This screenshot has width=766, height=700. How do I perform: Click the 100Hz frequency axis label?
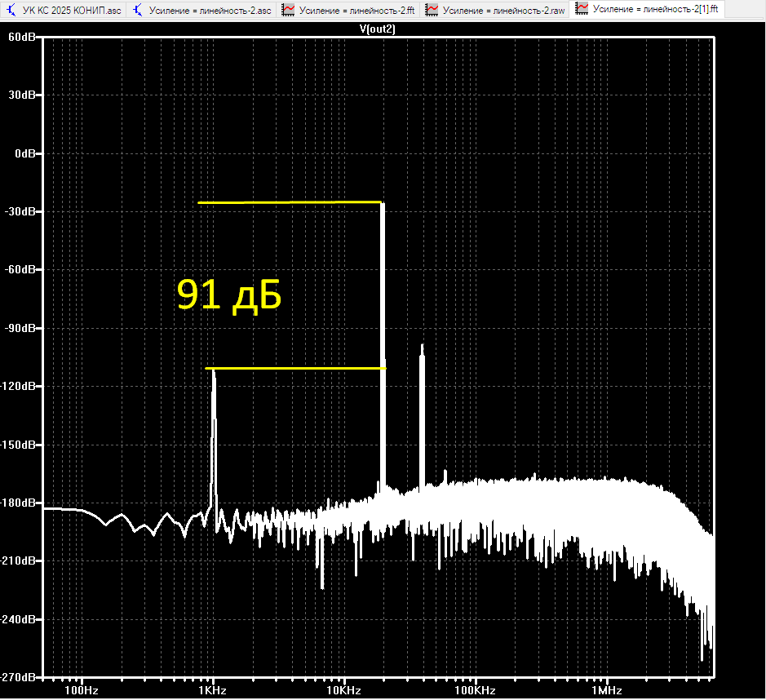pyautogui.click(x=82, y=690)
